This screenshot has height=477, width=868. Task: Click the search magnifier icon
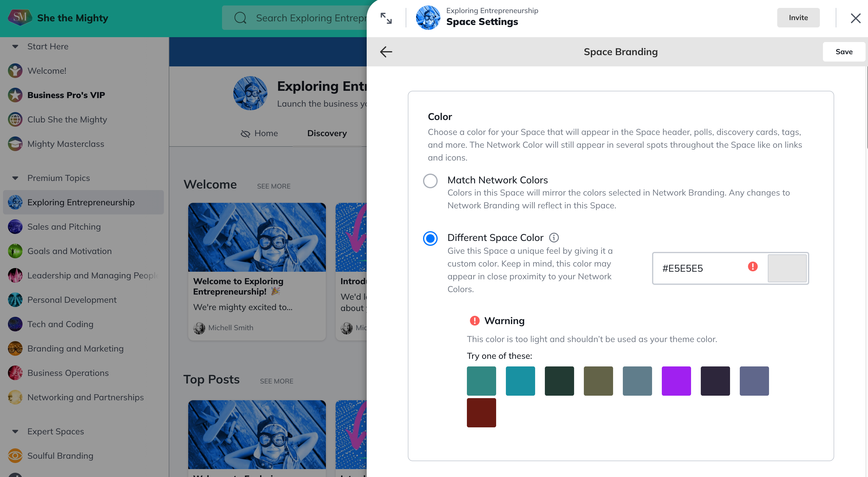pyautogui.click(x=240, y=18)
